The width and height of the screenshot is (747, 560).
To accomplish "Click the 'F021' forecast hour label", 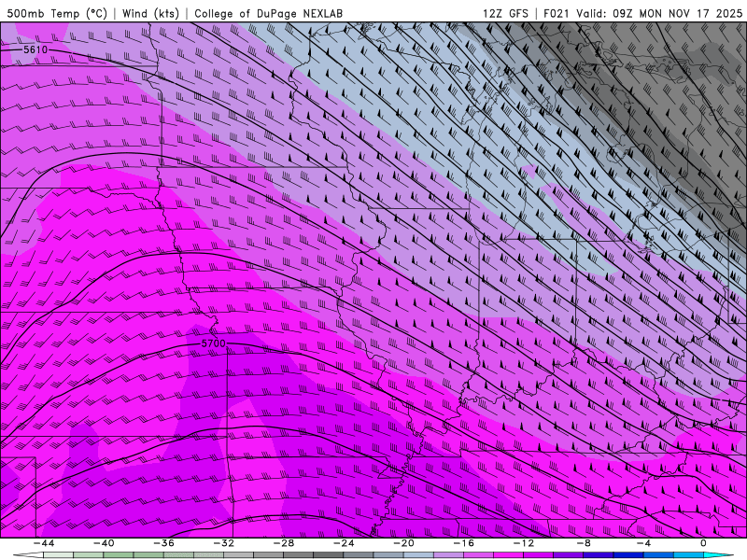I will click(x=557, y=13).
